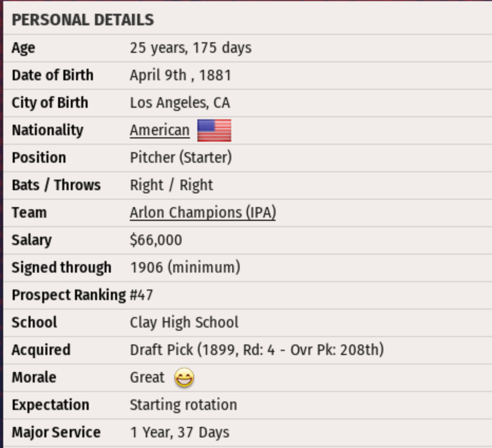Screen dimensions: 492x448
Task: Click the Right / Right handedness value
Action: coord(171,185)
